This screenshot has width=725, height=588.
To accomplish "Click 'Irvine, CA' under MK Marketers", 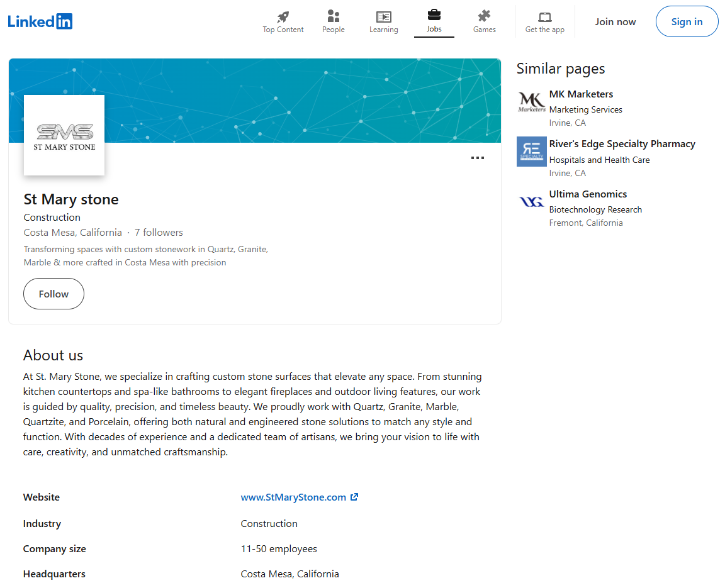I will [x=567, y=123].
